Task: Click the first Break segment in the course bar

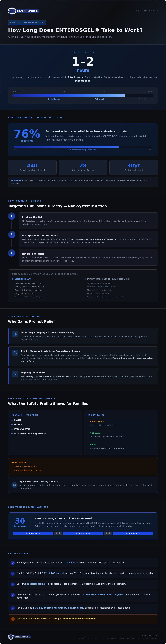Action: click(58, 533)
